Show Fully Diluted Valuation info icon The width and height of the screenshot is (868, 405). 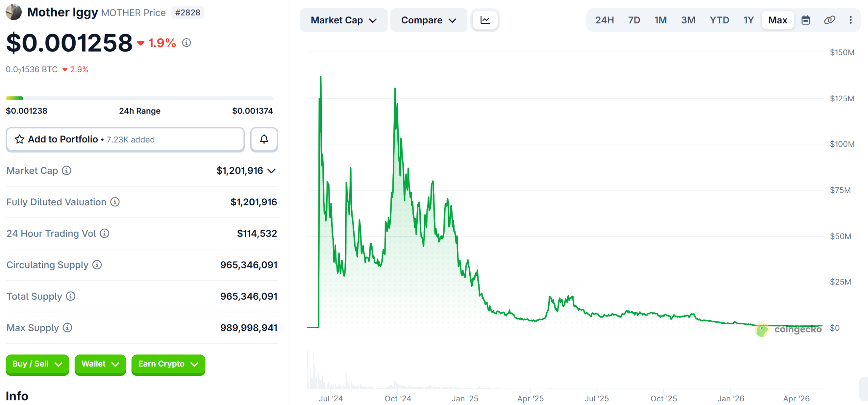[115, 202]
